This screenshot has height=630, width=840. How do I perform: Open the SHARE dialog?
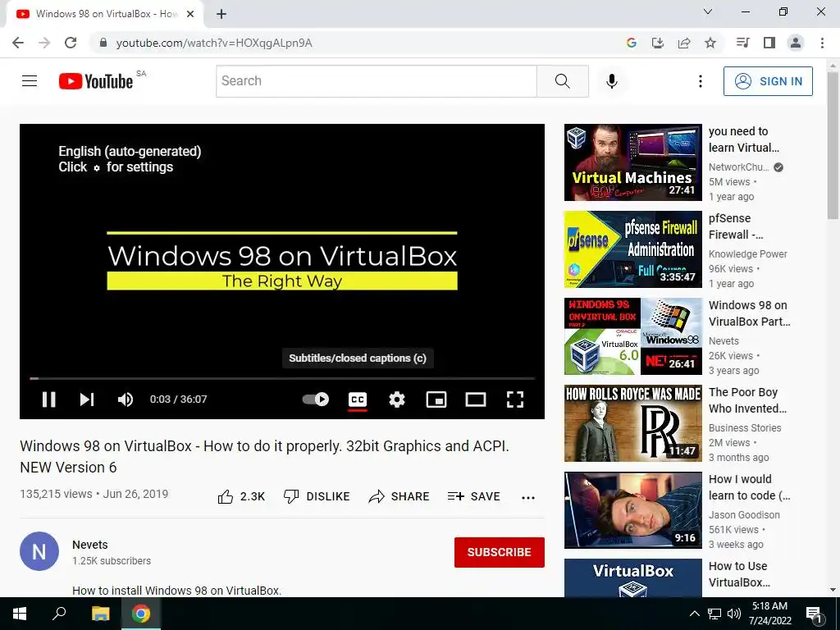(399, 496)
